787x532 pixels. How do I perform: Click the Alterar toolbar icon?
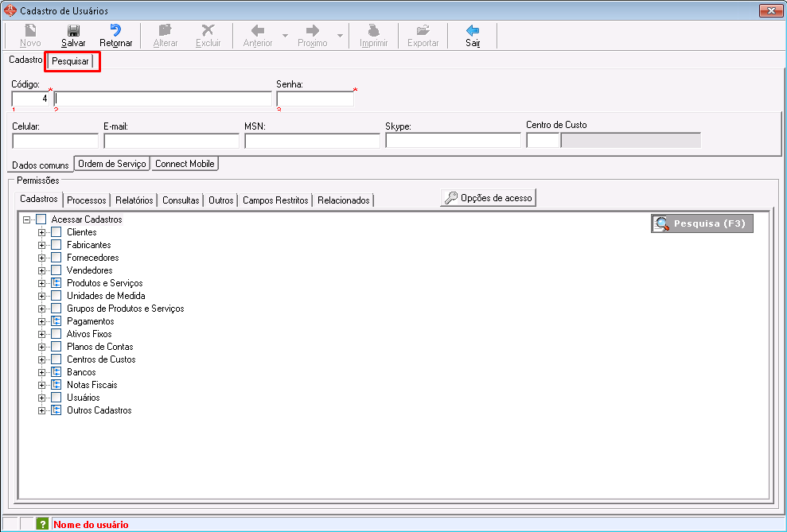[x=166, y=30]
